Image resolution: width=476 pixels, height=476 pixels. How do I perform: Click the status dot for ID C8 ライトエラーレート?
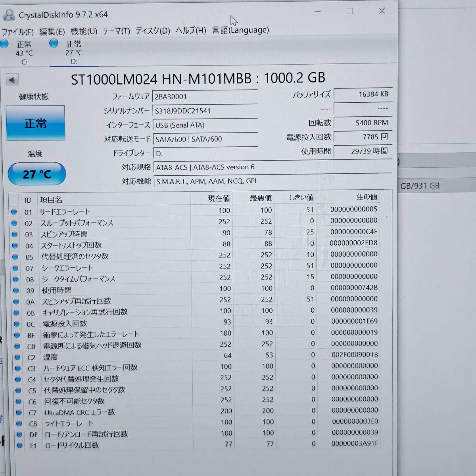(19, 424)
